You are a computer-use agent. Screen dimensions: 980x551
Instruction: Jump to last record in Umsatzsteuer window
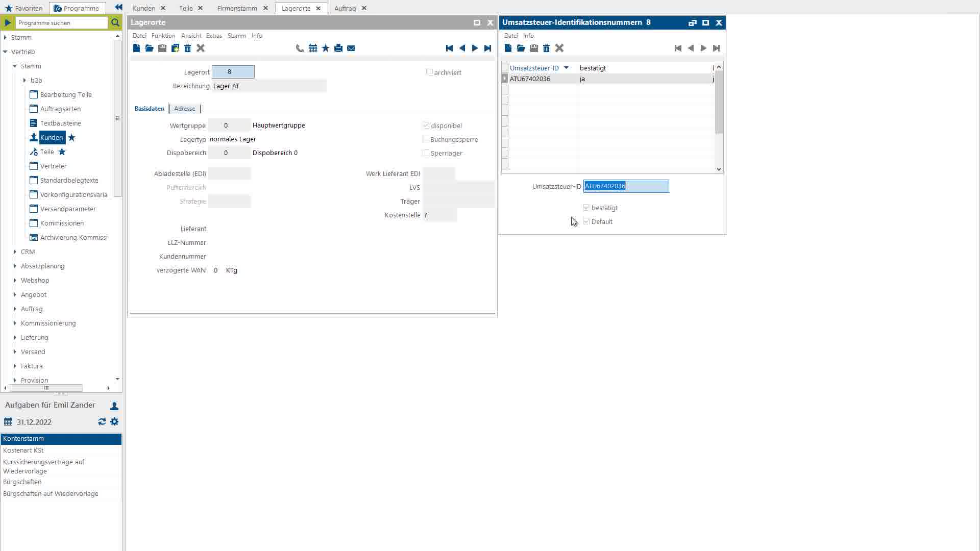(x=716, y=48)
